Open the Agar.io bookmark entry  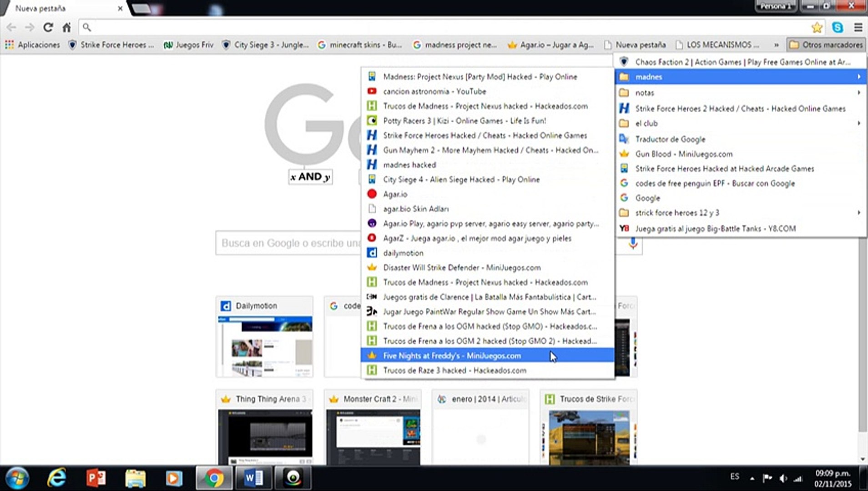[487, 194]
